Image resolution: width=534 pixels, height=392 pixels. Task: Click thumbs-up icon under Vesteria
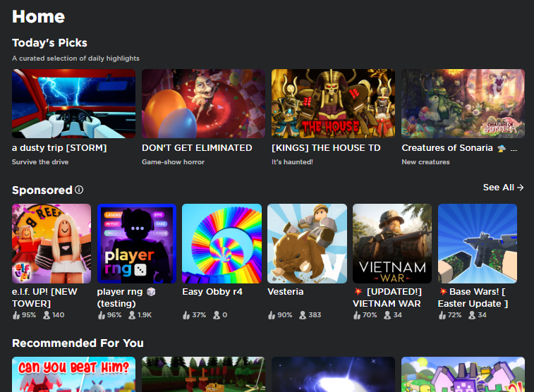pos(272,315)
